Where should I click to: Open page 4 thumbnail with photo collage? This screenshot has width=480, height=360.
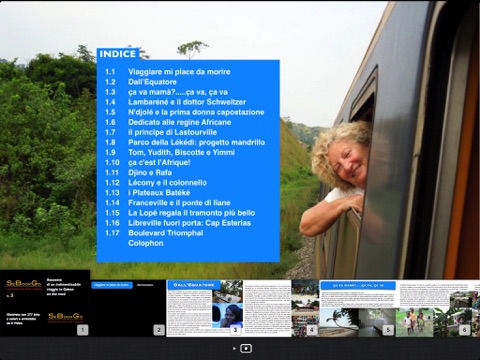281,308
